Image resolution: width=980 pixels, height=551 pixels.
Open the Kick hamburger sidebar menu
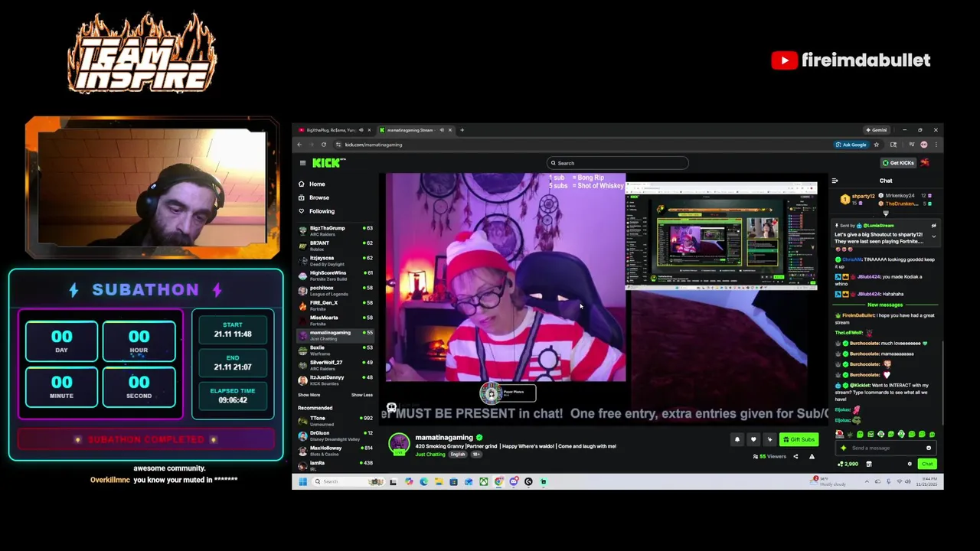pos(302,163)
